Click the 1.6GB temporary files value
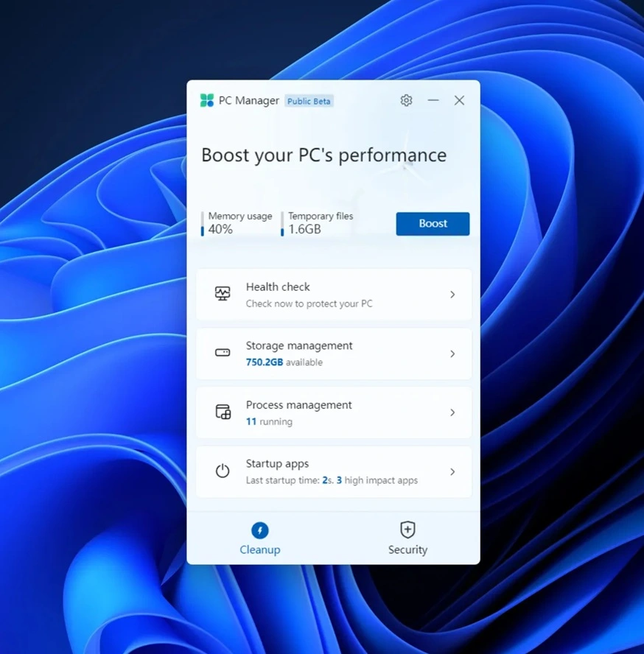 304,229
